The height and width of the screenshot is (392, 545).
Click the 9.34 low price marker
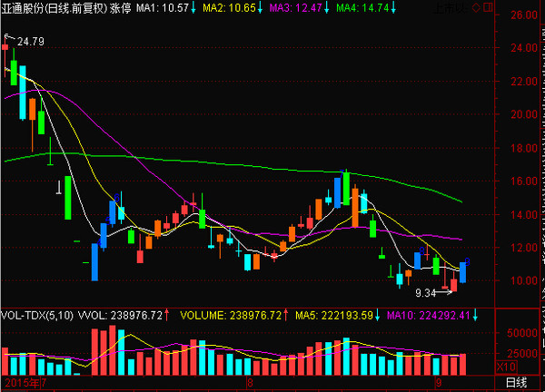[x=425, y=293]
